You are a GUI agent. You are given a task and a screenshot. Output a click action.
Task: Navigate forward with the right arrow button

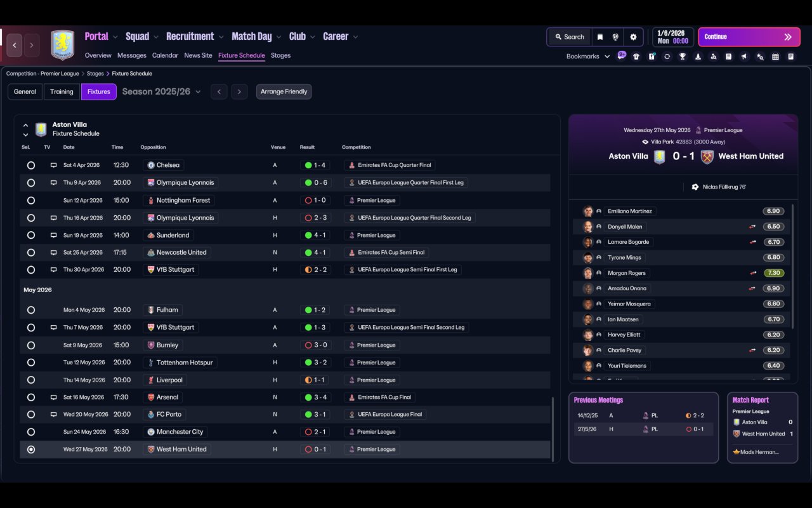point(32,45)
